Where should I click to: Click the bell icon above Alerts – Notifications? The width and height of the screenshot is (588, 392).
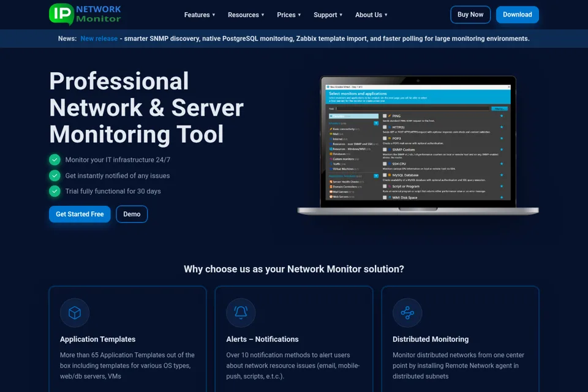(241, 313)
